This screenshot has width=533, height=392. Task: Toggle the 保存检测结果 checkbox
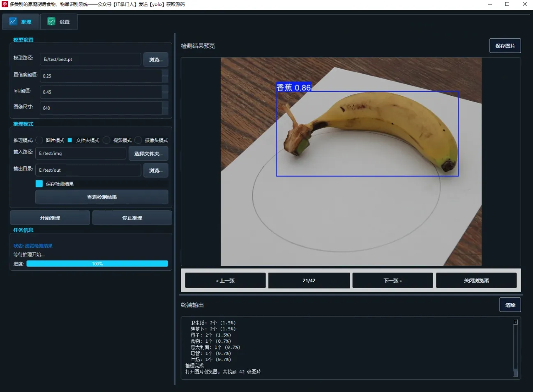(x=39, y=184)
